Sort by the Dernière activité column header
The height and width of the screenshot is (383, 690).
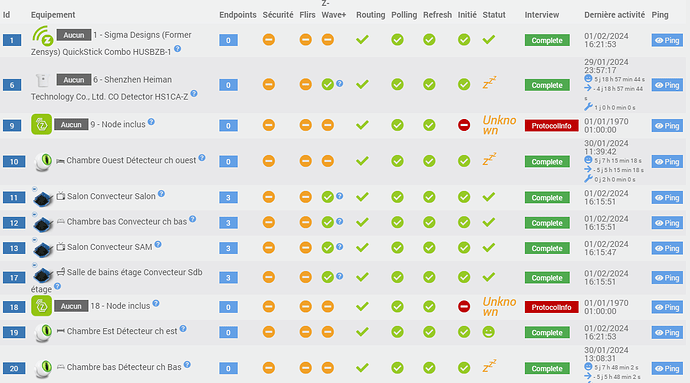(614, 15)
